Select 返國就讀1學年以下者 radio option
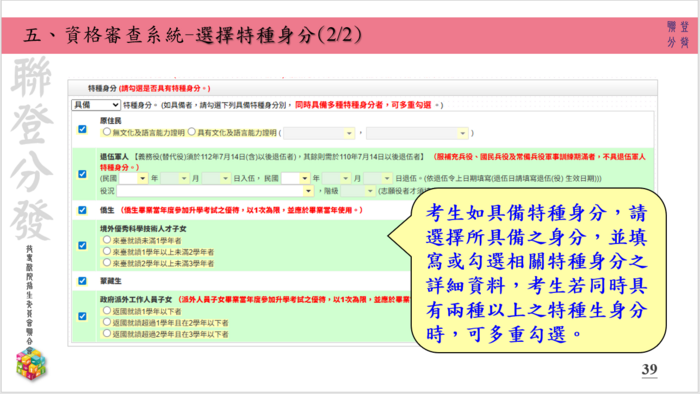 coord(106,311)
